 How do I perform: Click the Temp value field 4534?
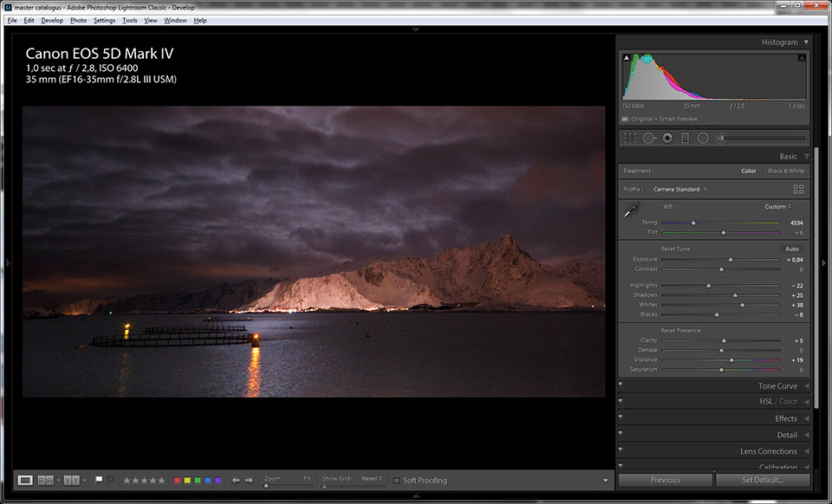pyautogui.click(x=796, y=223)
